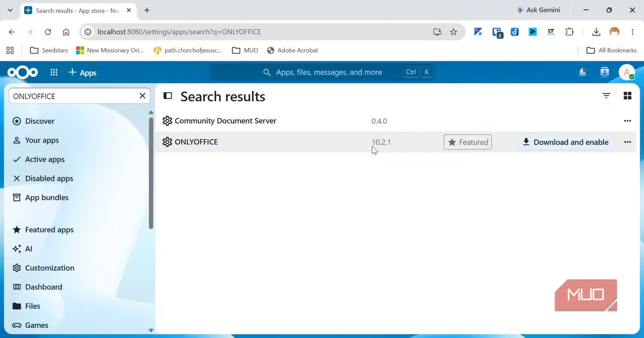644x338 pixels.
Task: Open the Seedstars bookmark folder
Action: 49,50
